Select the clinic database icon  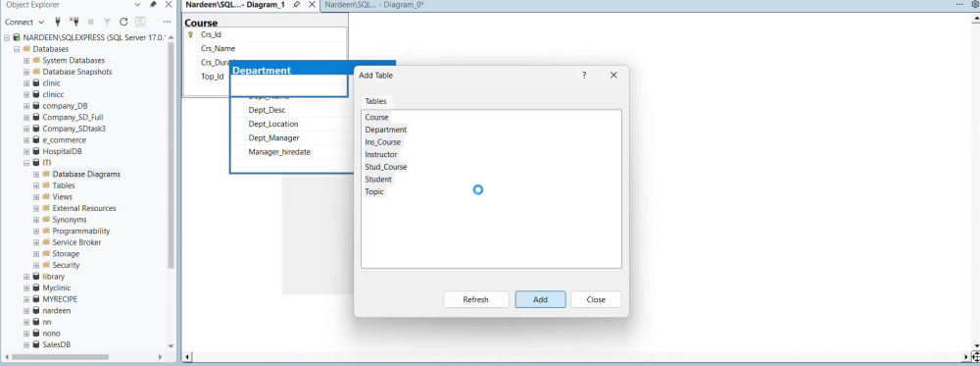[36, 83]
